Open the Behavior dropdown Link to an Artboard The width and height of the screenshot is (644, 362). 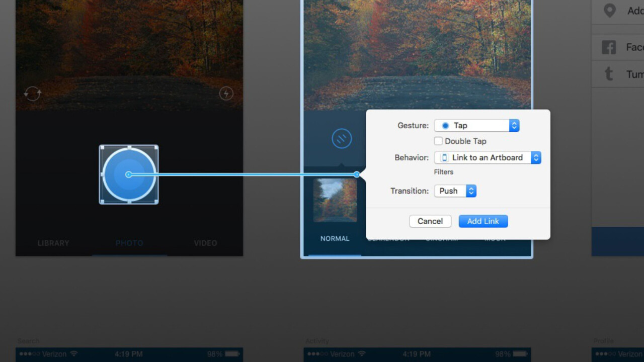click(x=487, y=158)
